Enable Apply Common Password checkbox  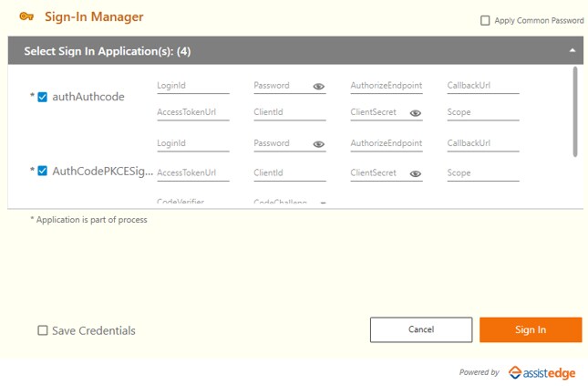pos(485,20)
